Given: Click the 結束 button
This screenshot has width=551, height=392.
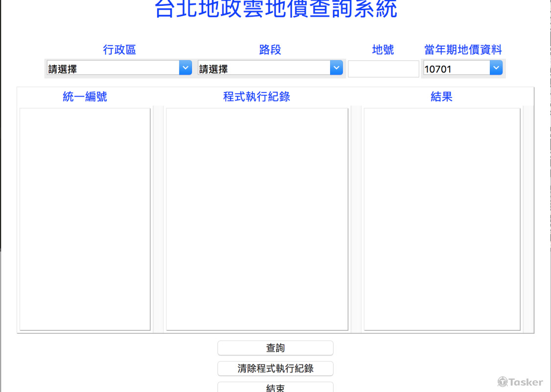Looking at the screenshot, I should [x=275, y=387].
